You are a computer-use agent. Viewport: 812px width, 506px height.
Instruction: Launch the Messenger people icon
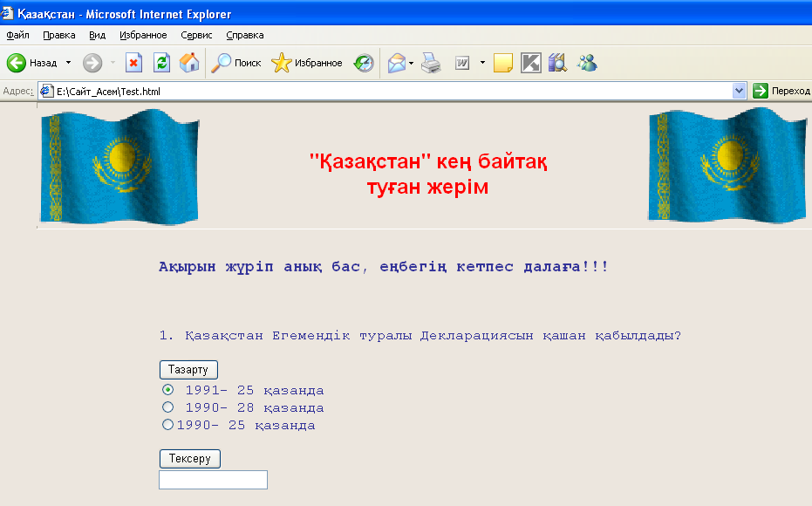588,63
